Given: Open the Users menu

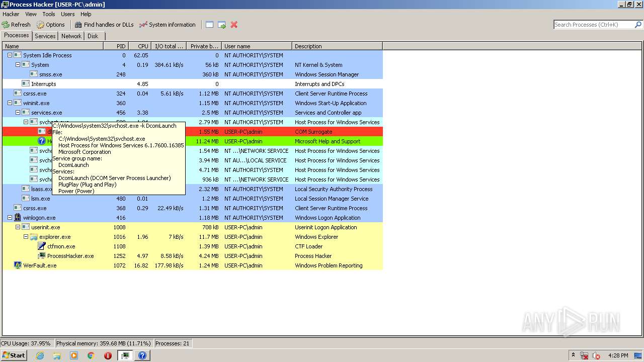Looking at the screenshot, I should 68,14.
